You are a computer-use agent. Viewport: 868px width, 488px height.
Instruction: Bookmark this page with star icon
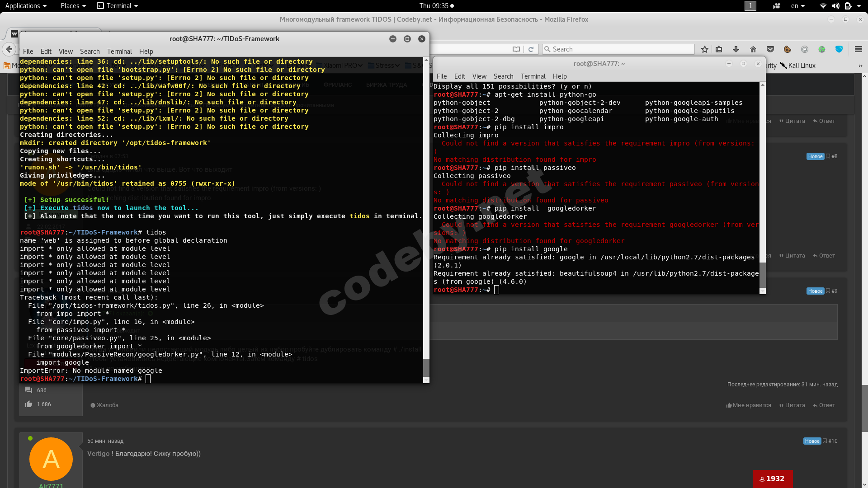704,49
